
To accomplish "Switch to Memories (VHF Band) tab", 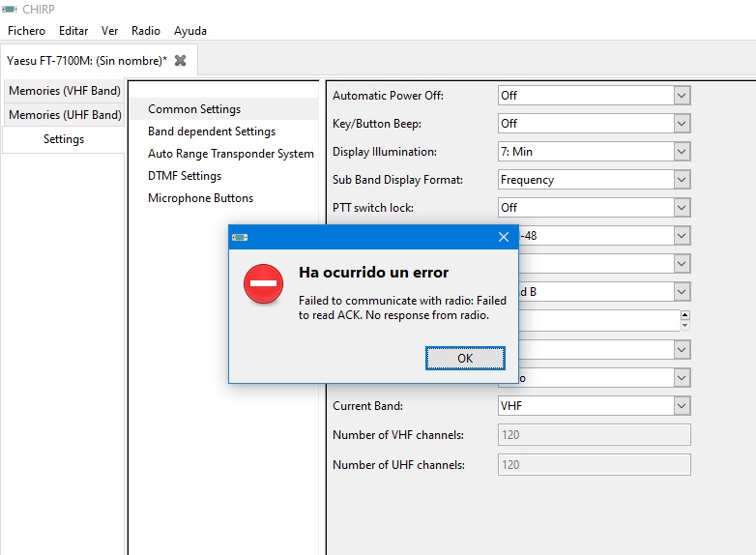I will coord(65,91).
